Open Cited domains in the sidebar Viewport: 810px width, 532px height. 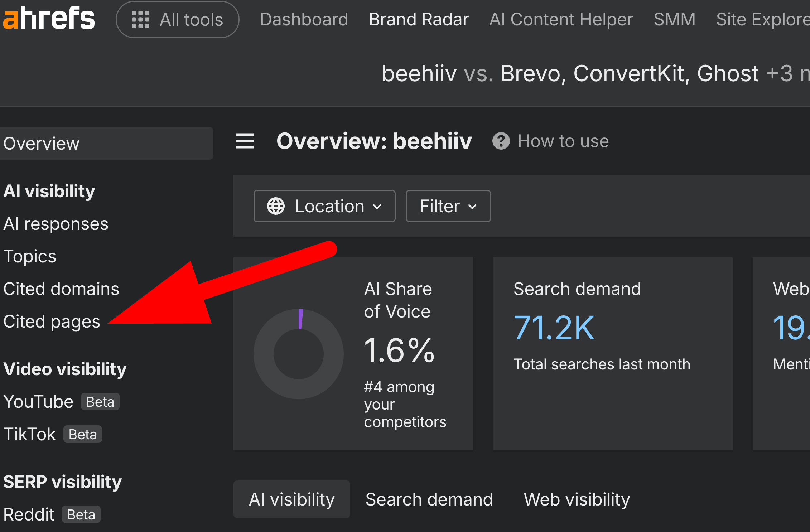click(61, 289)
